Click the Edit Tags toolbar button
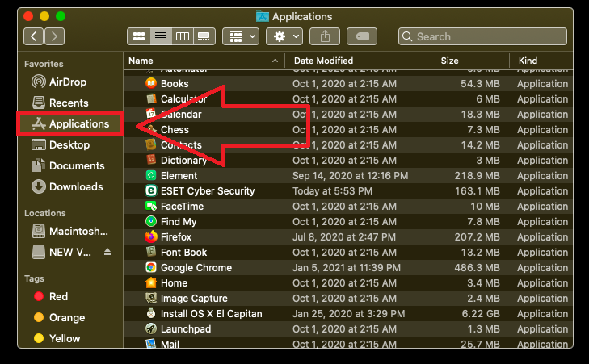The image size is (589, 364). click(x=362, y=36)
